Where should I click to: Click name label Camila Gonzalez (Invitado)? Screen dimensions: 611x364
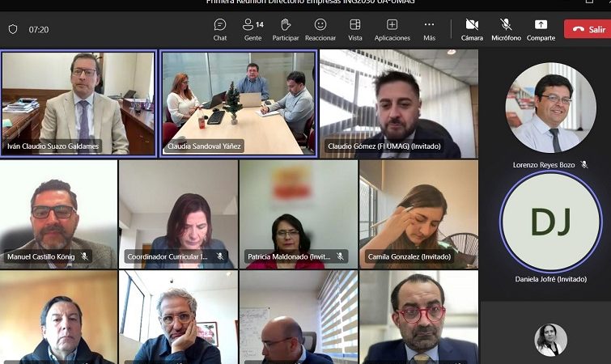[x=409, y=256]
